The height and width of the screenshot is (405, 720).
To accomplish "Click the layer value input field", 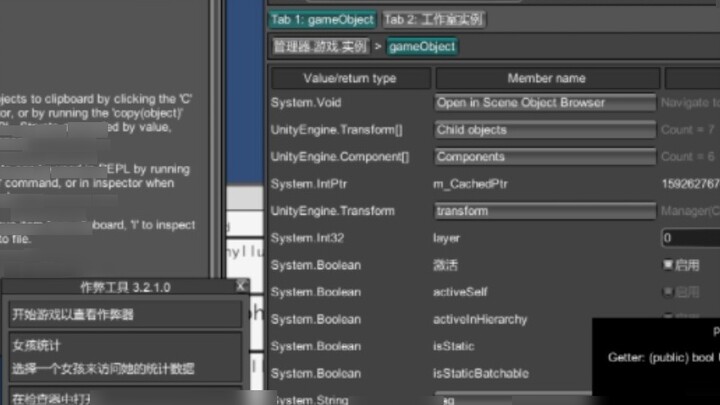I will pos(690,238).
